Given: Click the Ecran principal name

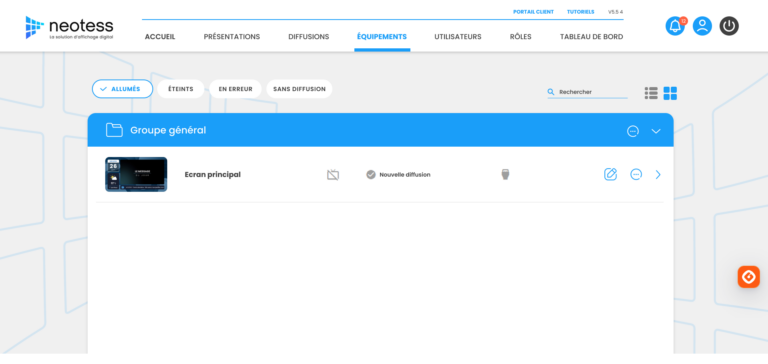Looking at the screenshot, I should click(x=213, y=174).
